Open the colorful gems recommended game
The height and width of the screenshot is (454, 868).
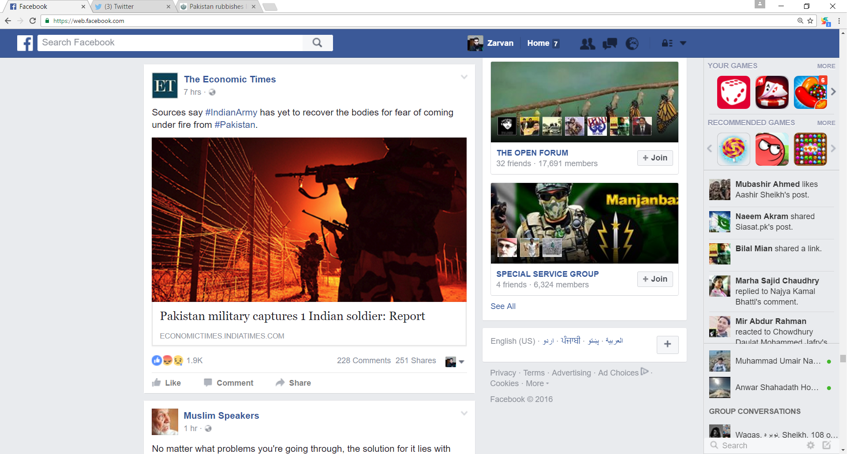[x=810, y=149]
